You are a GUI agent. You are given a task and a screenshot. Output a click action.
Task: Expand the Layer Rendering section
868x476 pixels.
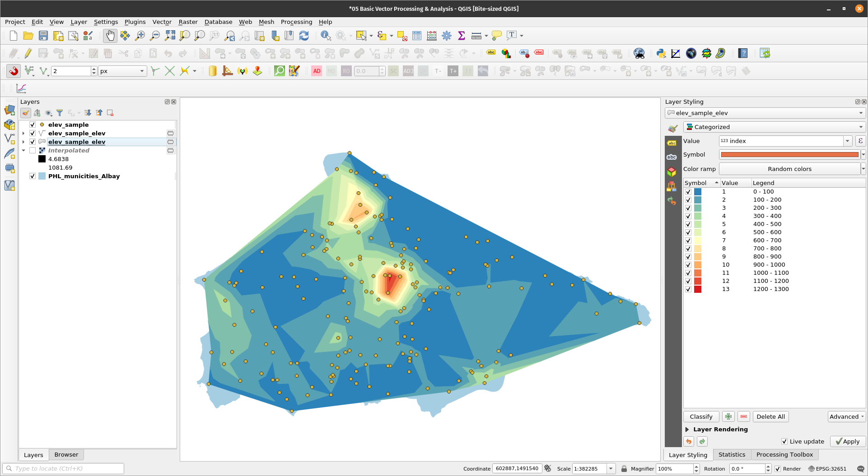click(x=687, y=430)
